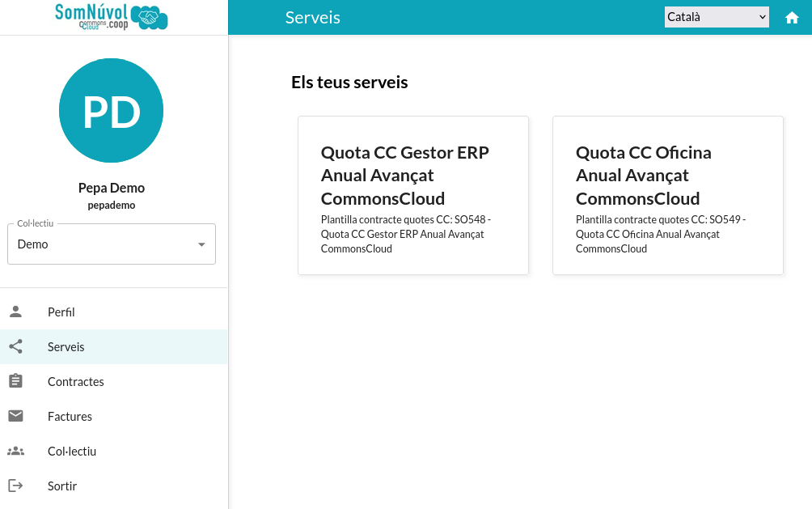Open Quota CC Gestor ERP service card
Screen dimensions: 812x509
coord(413,195)
